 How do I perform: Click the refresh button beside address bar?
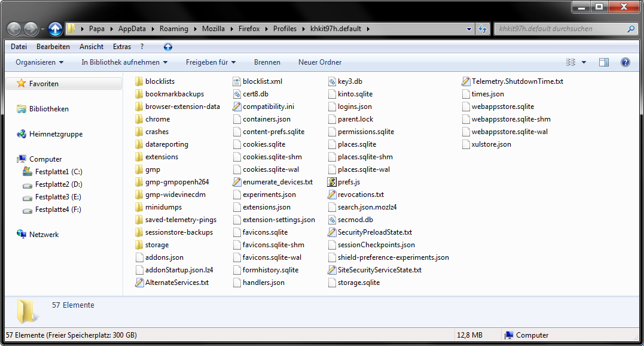(x=482, y=29)
